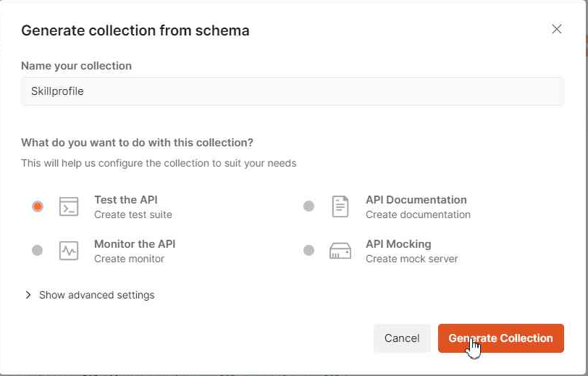
Task: Click the Create mock server description
Action: coord(411,259)
